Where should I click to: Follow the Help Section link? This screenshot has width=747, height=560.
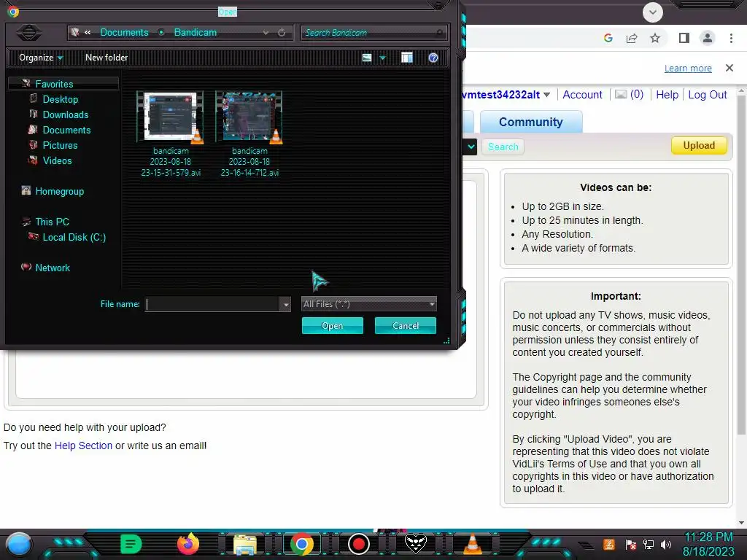point(83,446)
